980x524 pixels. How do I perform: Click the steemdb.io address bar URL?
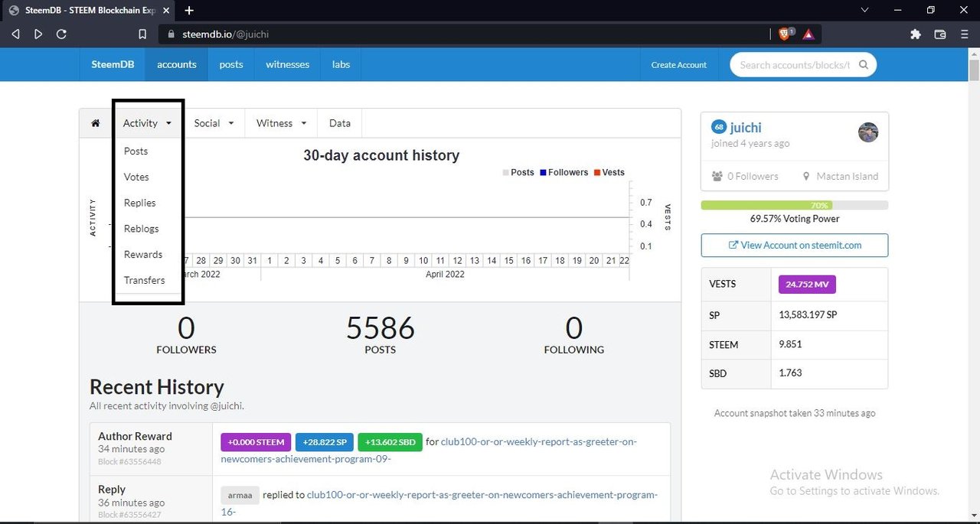click(x=226, y=34)
